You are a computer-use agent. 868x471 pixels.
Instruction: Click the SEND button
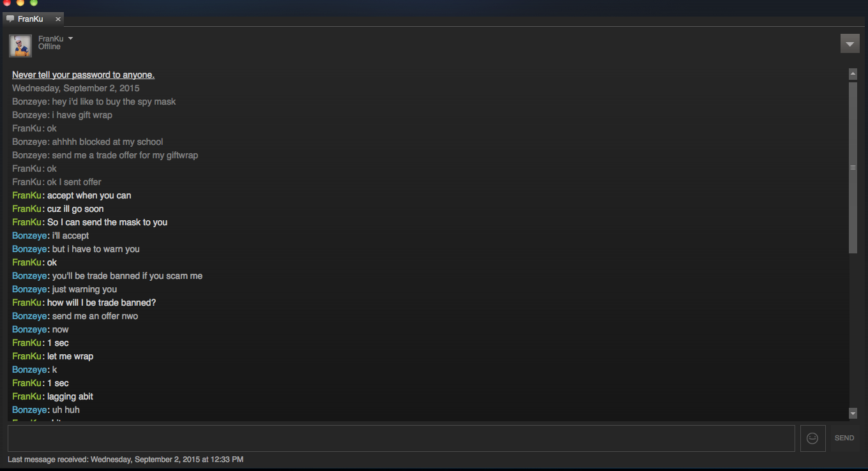tap(844, 438)
